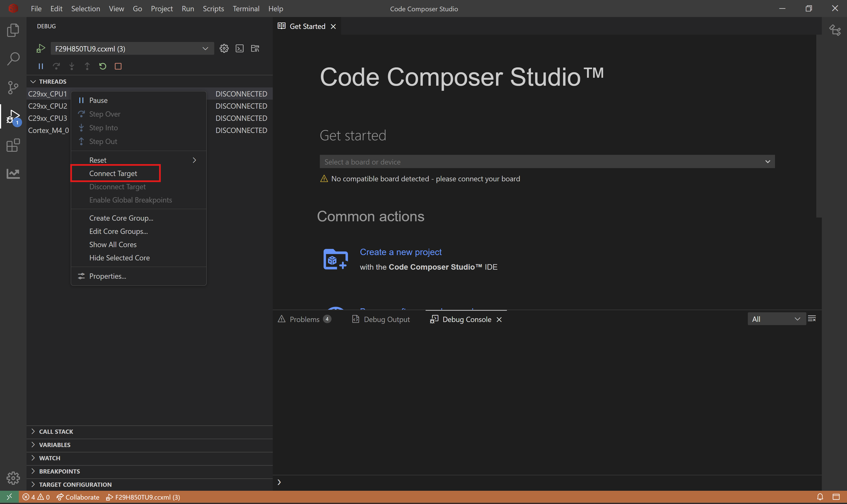
Task: Click the Stop debug session icon
Action: click(x=118, y=66)
